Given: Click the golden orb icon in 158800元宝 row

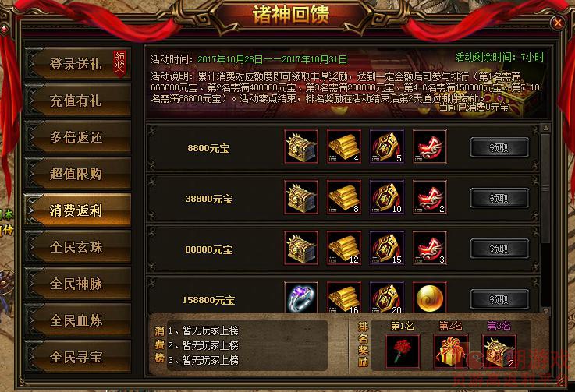Looking at the screenshot, I should 430,297.
